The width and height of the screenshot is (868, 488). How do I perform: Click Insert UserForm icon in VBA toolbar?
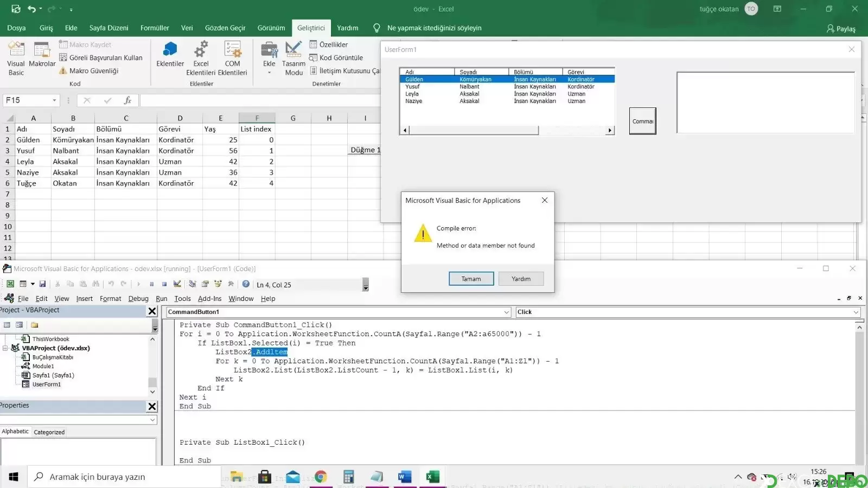[x=23, y=284]
